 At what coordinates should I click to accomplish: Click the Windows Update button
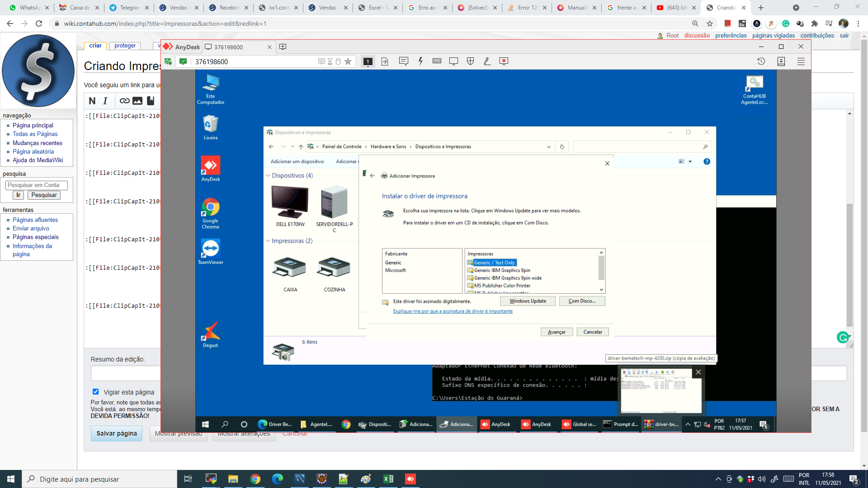[528, 301]
